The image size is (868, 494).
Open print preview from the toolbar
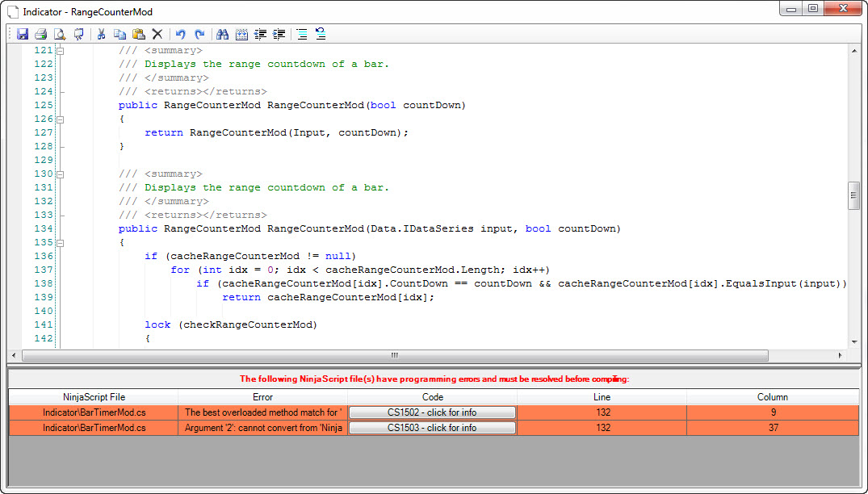coord(59,34)
